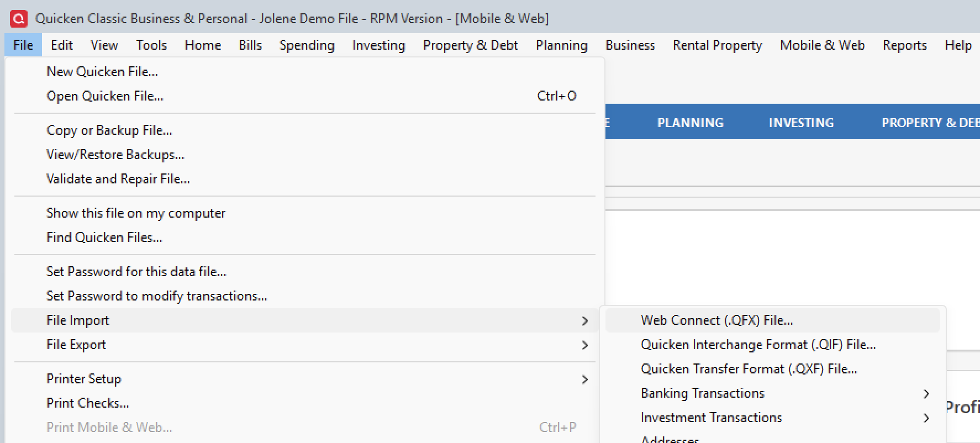Open the File menu

(23, 45)
